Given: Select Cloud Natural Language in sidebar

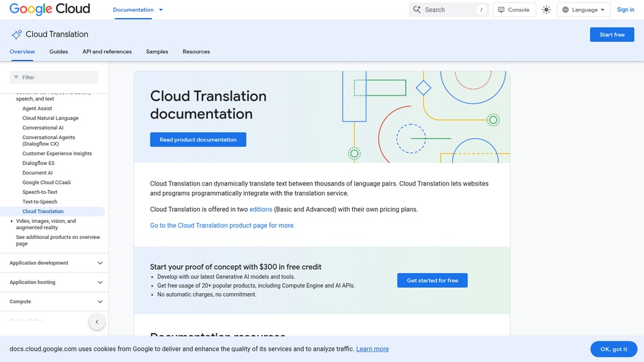Looking at the screenshot, I should pyautogui.click(x=50, y=118).
